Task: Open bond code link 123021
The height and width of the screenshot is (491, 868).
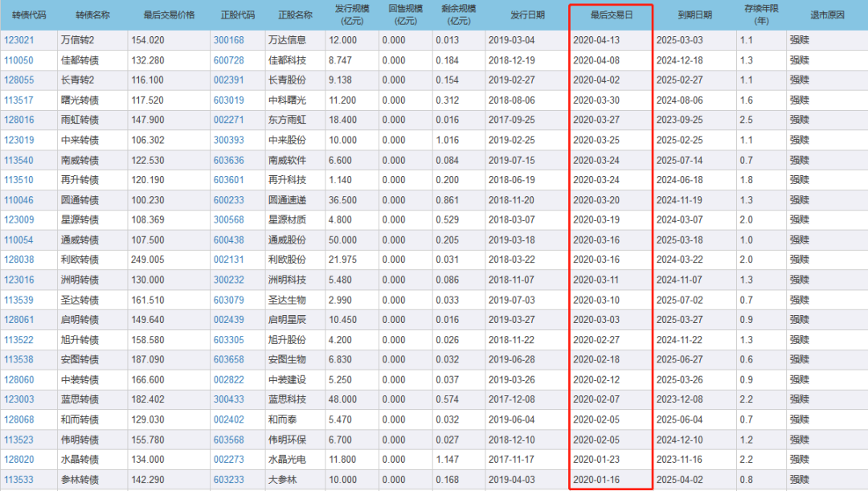Action: (x=18, y=40)
